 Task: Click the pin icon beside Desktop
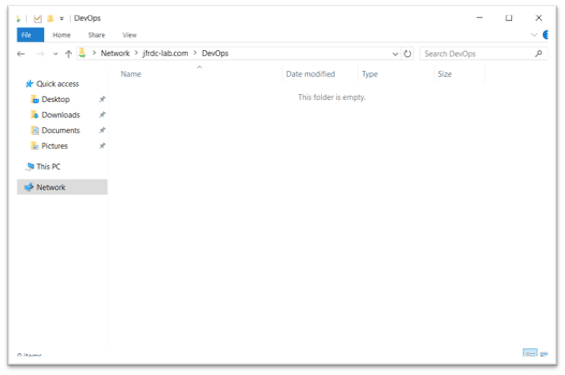tap(102, 99)
